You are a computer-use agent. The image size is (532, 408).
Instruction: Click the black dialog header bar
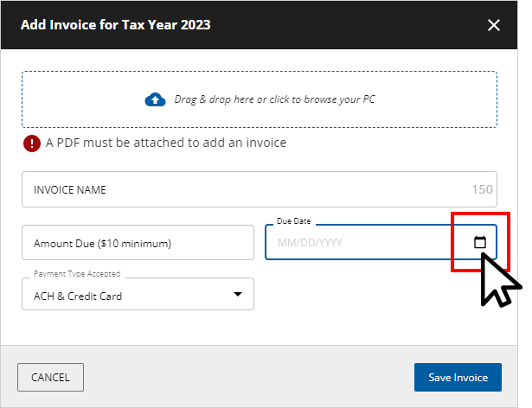pyautogui.click(x=346, y=25)
